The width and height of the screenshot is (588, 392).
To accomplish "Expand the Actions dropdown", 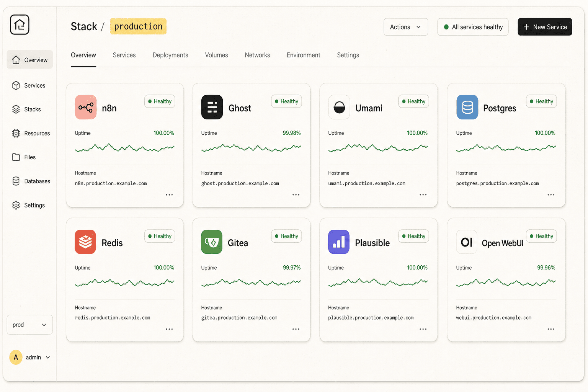I will [406, 27].
